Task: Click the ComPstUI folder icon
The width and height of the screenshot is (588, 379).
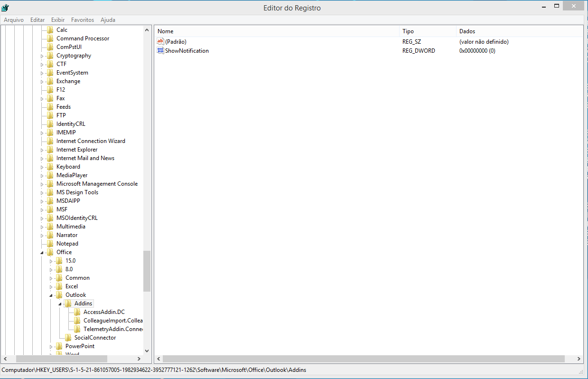Action: click(x=50, y=47)
